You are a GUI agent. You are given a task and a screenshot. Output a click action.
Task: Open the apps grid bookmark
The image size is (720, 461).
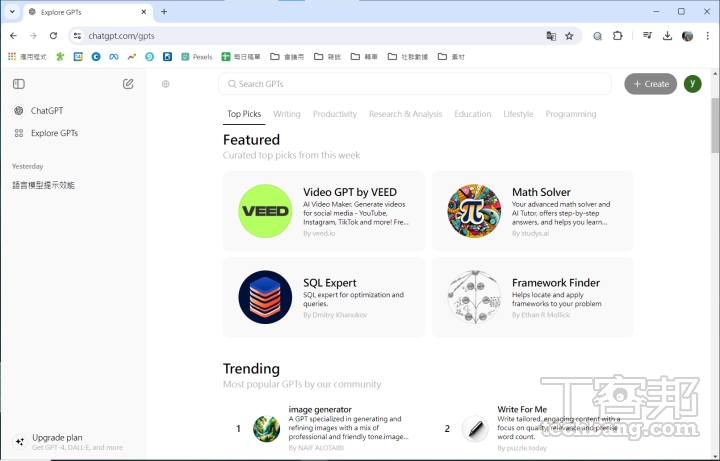click(x=27, y=56)
